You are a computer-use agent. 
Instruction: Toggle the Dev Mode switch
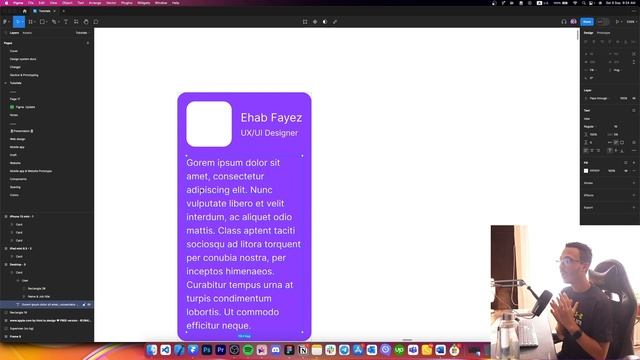click(x=602, y=22)
